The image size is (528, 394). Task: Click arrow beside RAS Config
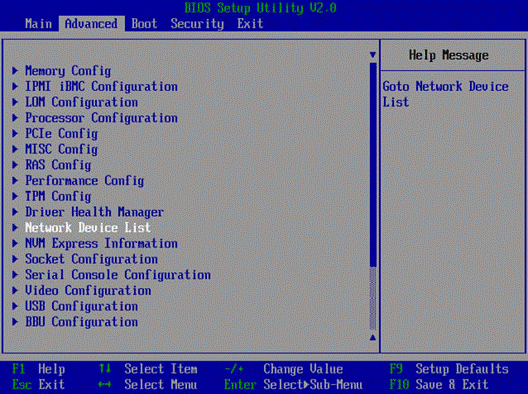coord(15,165)
